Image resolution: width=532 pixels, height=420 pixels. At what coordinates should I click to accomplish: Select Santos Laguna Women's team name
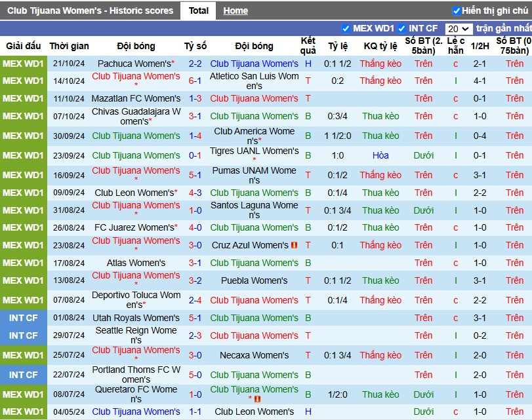pyautogui.click(x=254, y=210)
